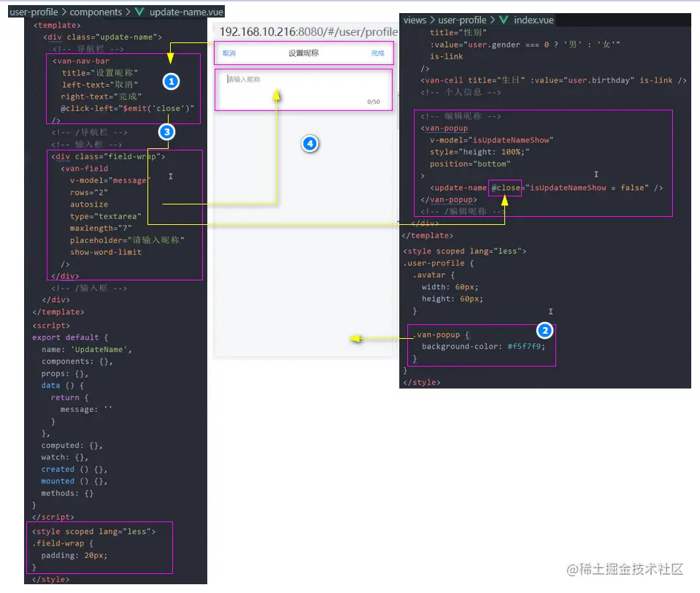
Task: Click the message: '' line
Action: (85, 409)
